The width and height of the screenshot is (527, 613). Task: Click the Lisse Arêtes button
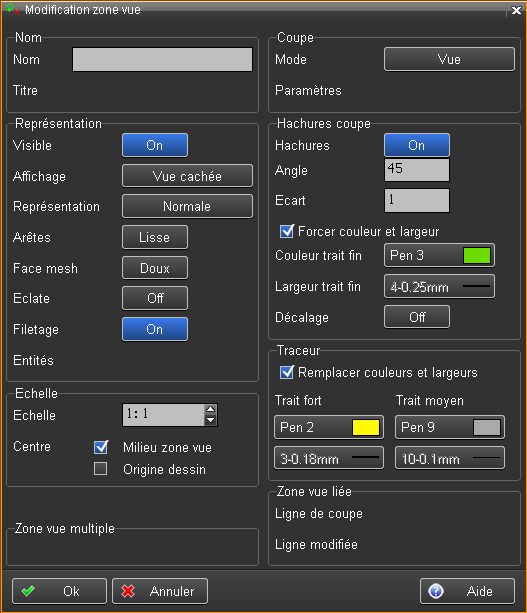[x=155, y=237]
